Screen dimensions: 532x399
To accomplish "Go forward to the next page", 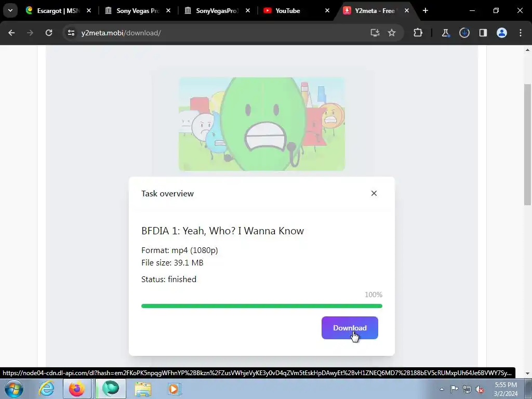I will tap(30, 33).
